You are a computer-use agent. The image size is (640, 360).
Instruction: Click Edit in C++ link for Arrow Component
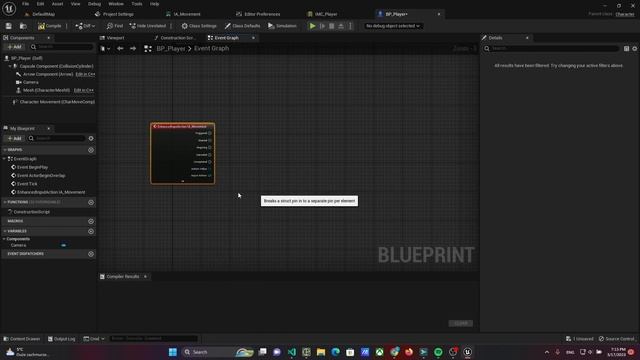pos(85,74)
